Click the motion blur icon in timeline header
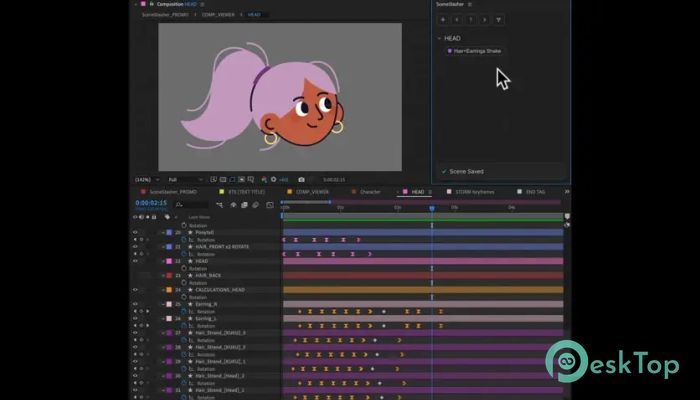The width and height of the screenshot is (700, 400). (255, 205)
